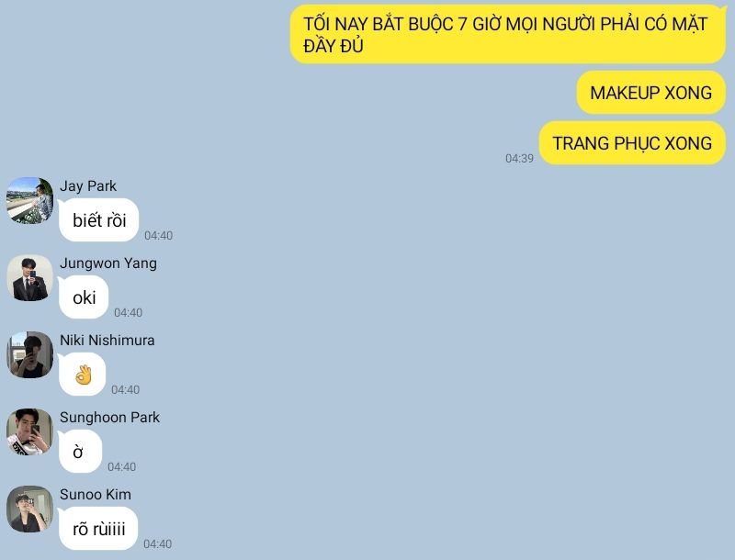The image size is (735, 560).
Task: Click the 'oki' message bubble
Action: pyautogui.click(x=84, y=297)
